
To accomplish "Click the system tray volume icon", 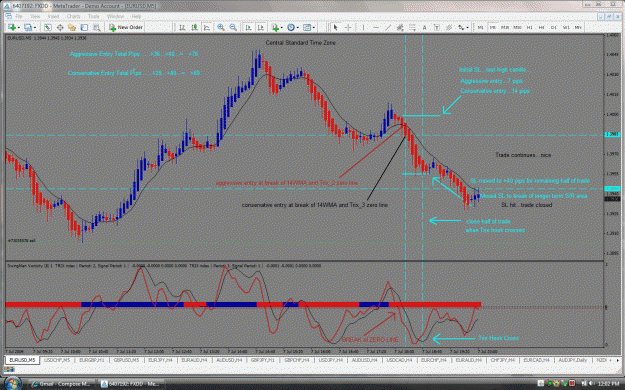I will pos(591,384).
